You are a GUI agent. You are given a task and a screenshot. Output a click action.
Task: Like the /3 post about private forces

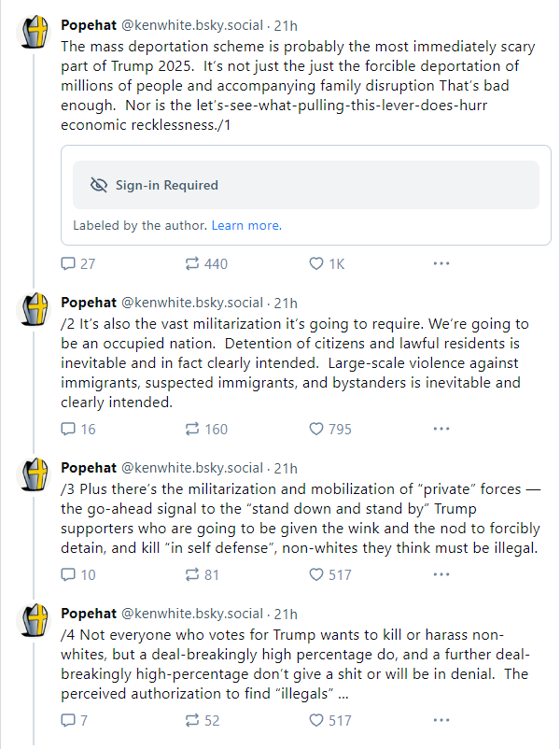330,574
